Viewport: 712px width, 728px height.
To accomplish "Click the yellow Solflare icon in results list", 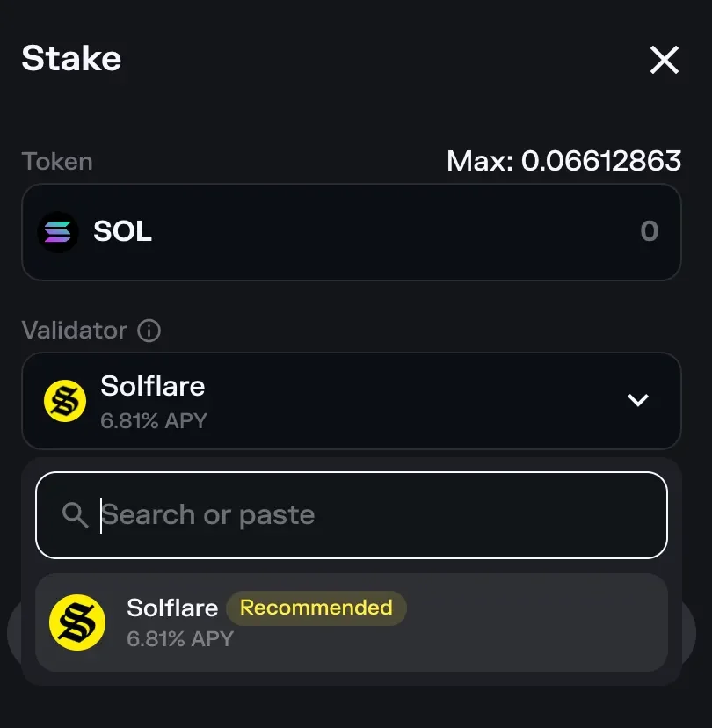I will coord(77,622).
